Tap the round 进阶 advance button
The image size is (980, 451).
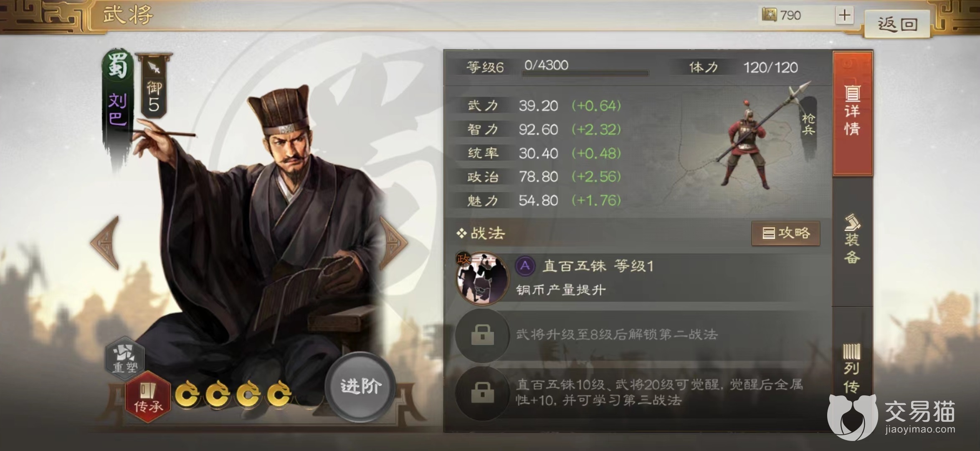click(361, 386)
